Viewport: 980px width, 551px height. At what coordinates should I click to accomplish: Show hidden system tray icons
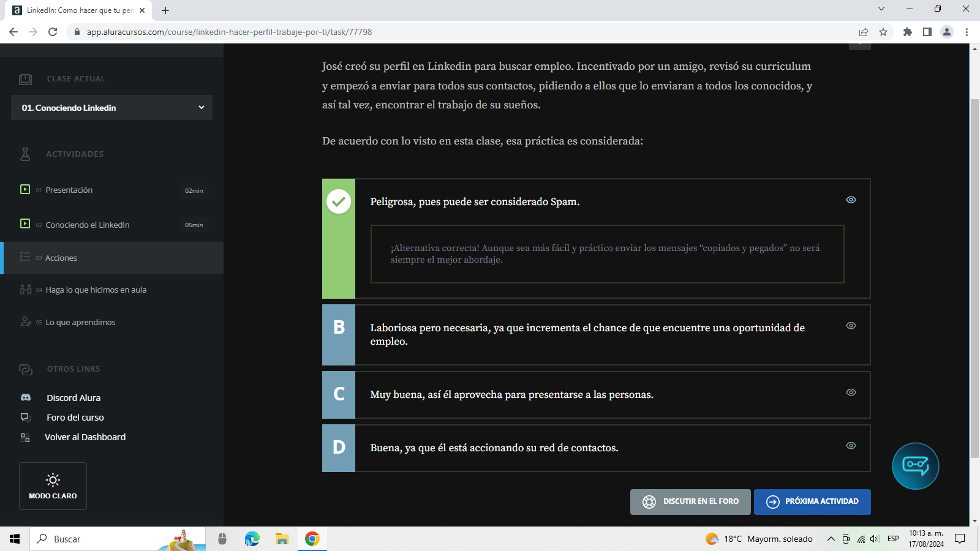(831, 539)
